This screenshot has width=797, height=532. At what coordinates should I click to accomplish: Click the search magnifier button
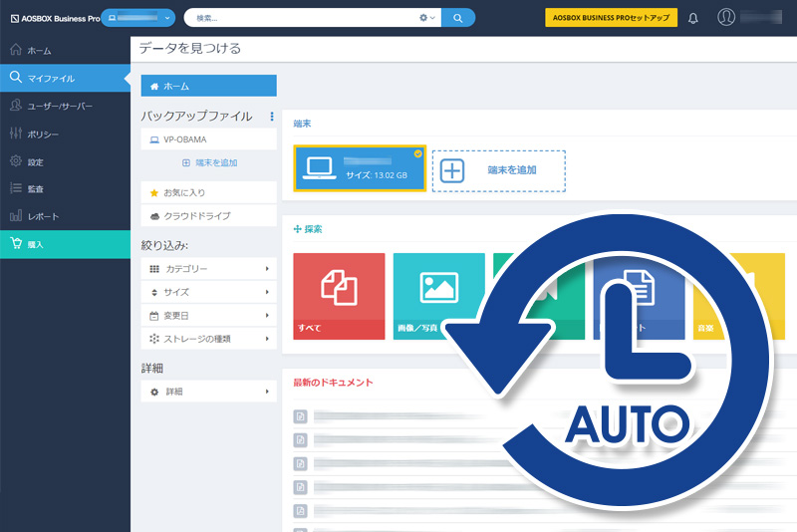point(457,18)
